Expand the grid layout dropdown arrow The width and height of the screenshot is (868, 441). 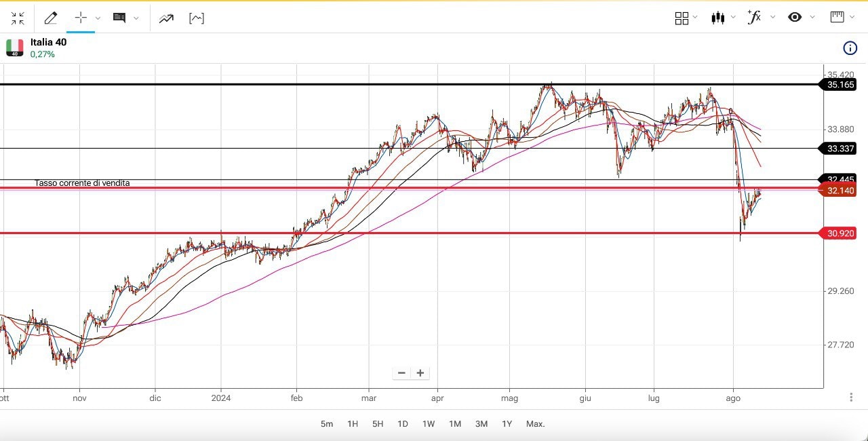pyautogui.click(x=695, y=18)
